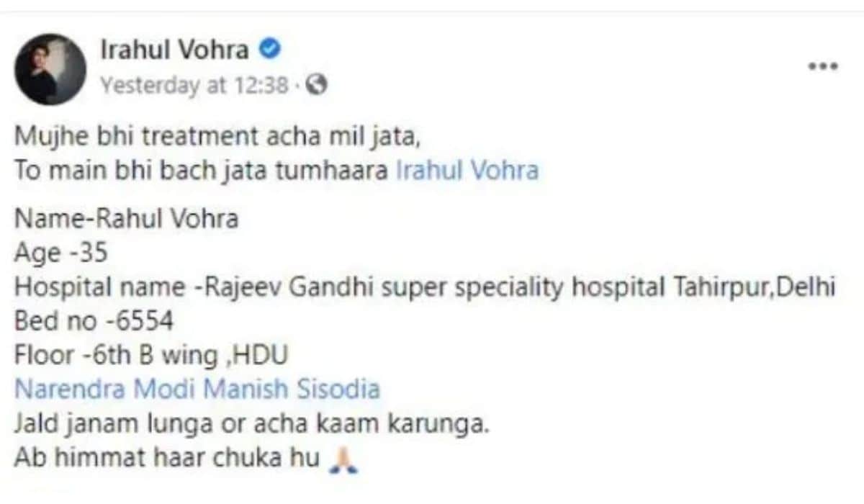Click the Irahul Vohra author name header
The height and width of the screenshot is (504, 864).
point(175,50)
